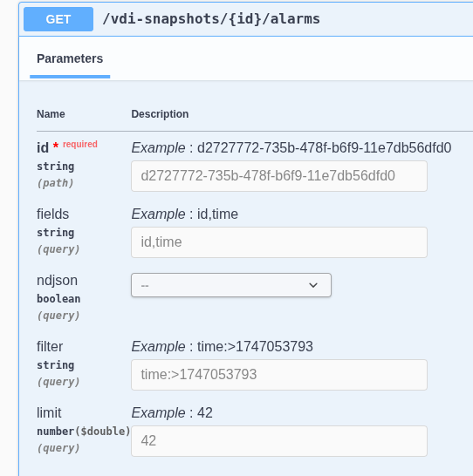Click the limit parameter name label
The height and width of the screenshot is (476, 473).
click(x=49, y=413)
